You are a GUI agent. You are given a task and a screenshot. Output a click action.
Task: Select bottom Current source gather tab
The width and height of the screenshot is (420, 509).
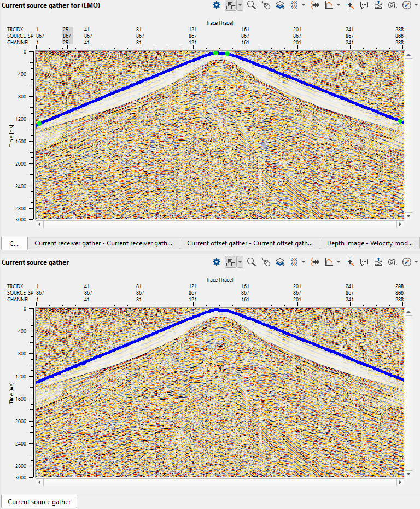pyautogui.click(x=39, y=501)
